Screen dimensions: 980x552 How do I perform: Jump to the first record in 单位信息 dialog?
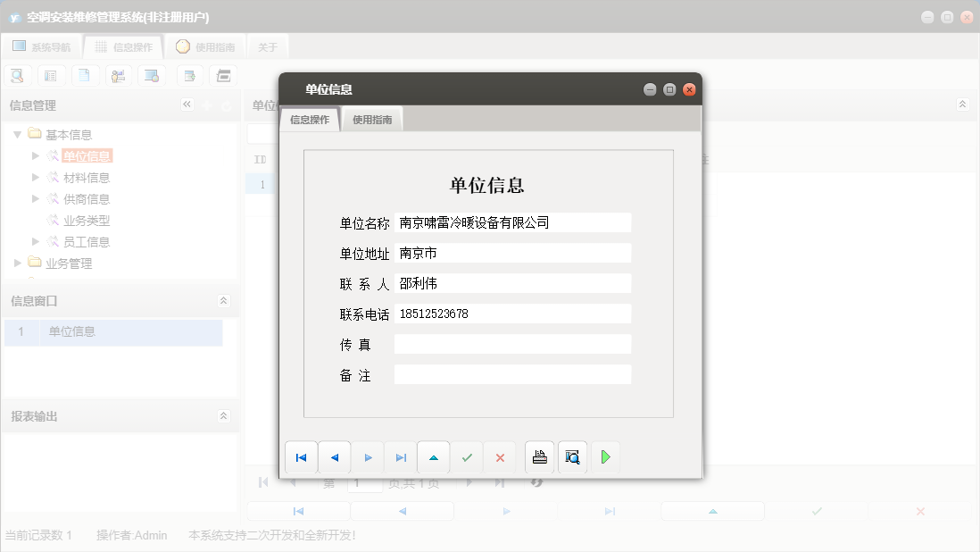(301, 456)
